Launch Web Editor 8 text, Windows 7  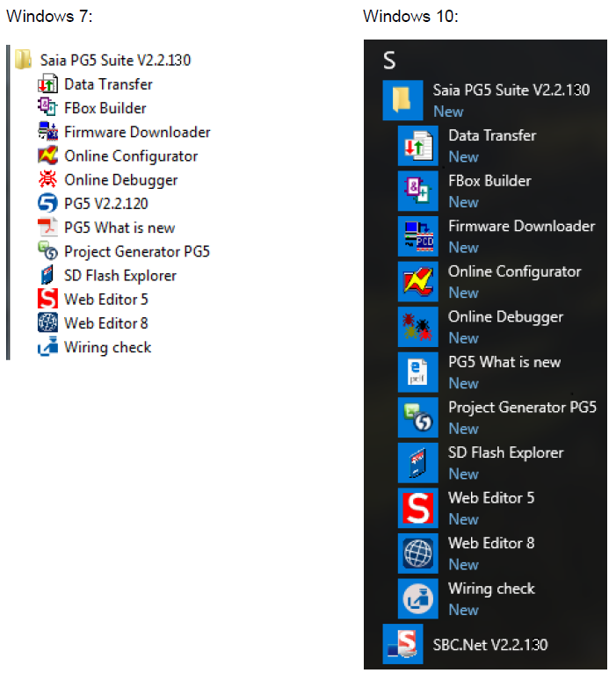click(x=106, y=323)
